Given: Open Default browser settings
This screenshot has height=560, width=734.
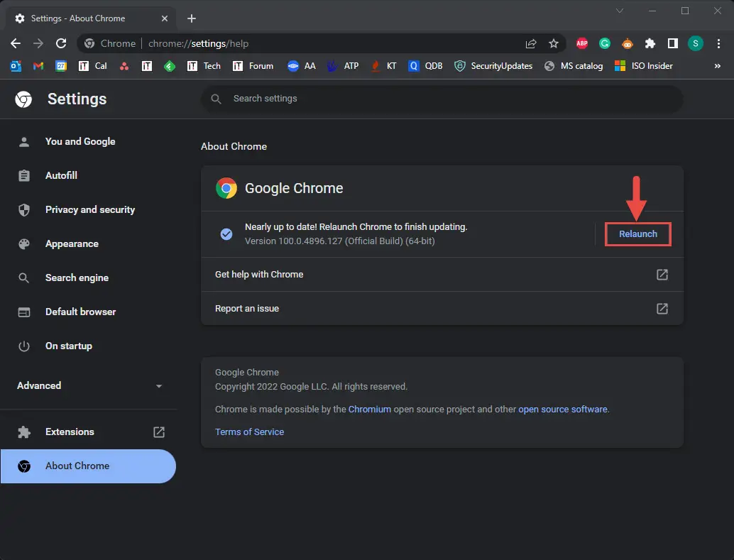Looking at the screenshot, I should [x=88, y=312].
